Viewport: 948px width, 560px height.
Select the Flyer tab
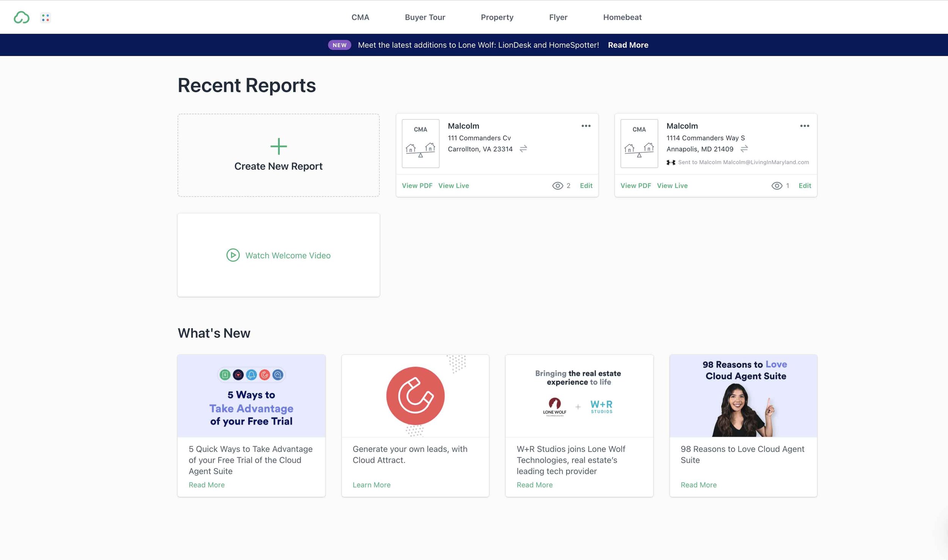click(x=558, y=17)
